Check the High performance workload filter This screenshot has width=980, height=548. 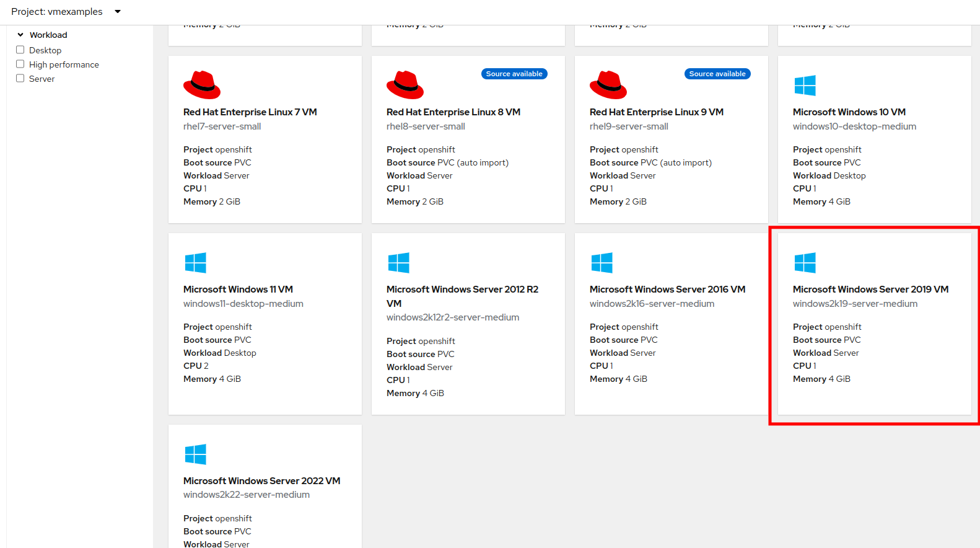pos(20,64)
